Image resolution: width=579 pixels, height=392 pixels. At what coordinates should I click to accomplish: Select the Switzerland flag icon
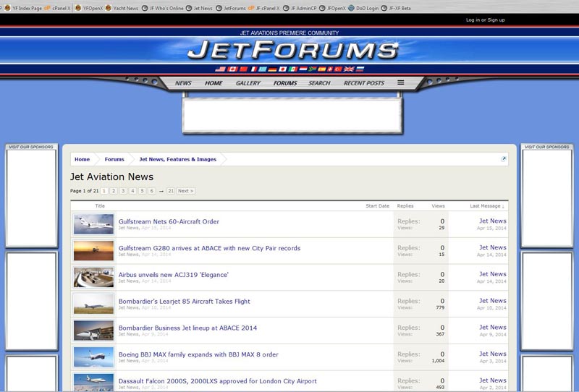point(330,69)
